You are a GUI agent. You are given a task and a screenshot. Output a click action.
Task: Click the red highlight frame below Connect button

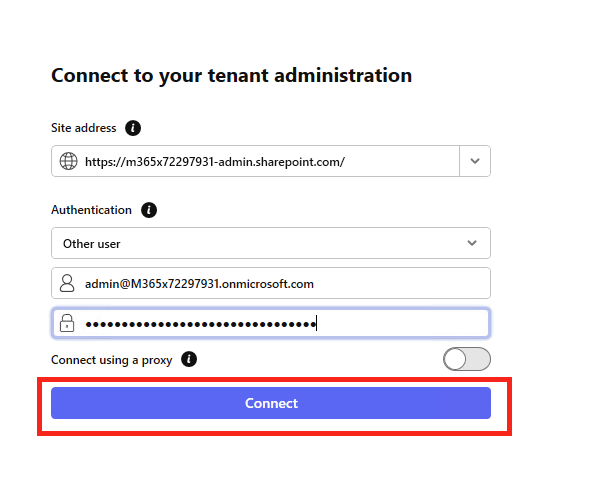click(x=274, y=433)
